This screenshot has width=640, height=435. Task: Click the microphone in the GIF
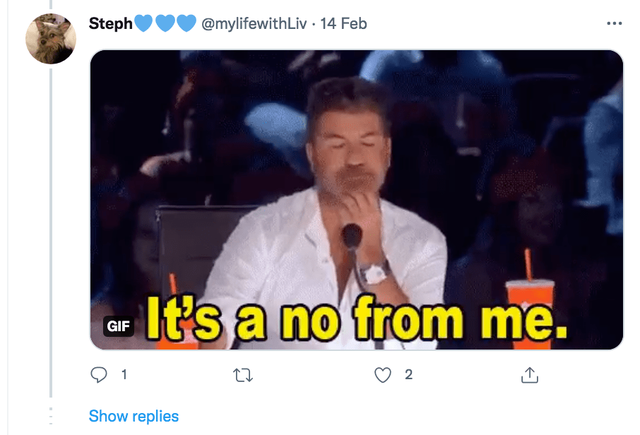(x=352, y=235)
